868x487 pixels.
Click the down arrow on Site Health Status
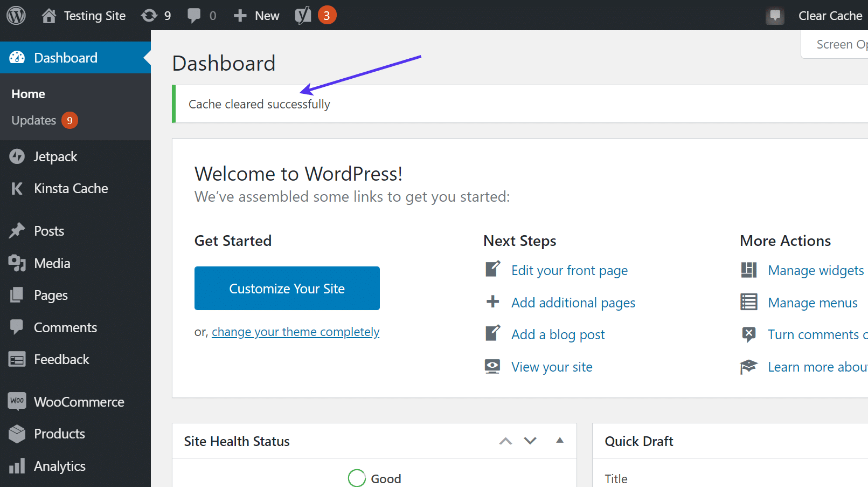click(530, 441)
